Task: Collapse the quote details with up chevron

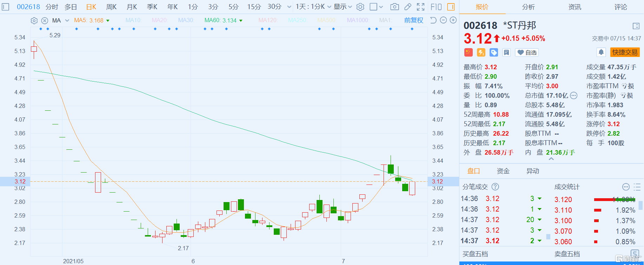Action: click(551, 159)
